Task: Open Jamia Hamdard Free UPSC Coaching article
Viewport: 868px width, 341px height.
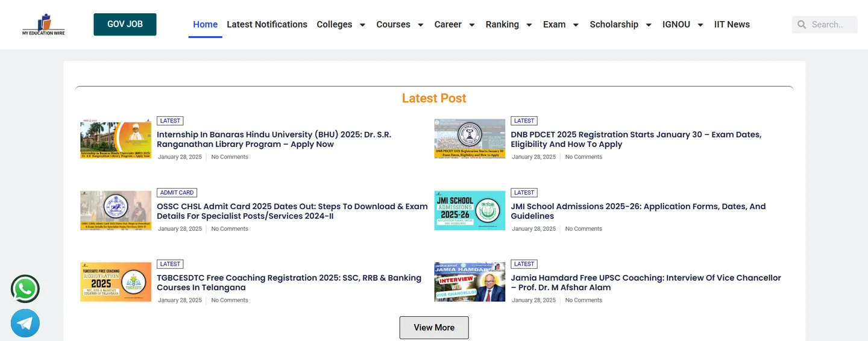Action: (x=646, y=283)
